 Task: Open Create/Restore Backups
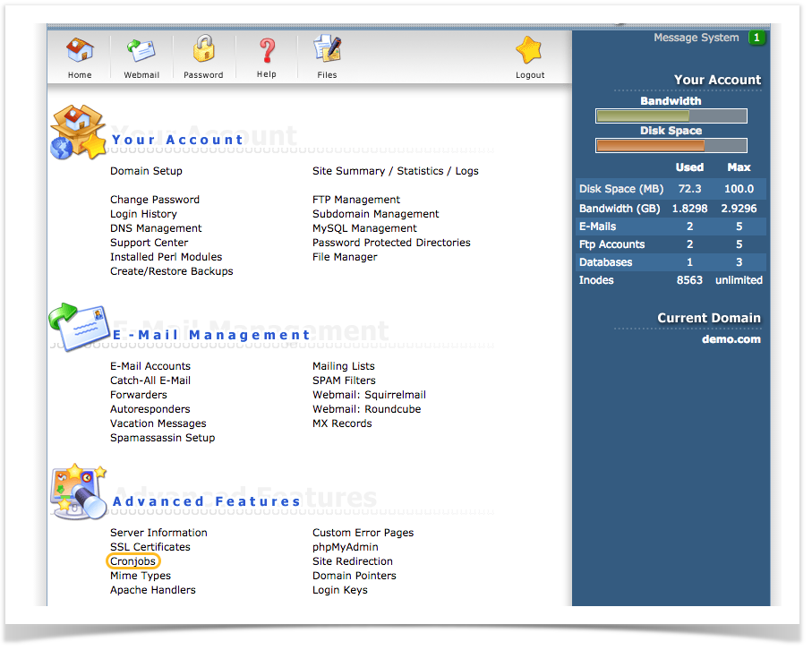(171, 271)
